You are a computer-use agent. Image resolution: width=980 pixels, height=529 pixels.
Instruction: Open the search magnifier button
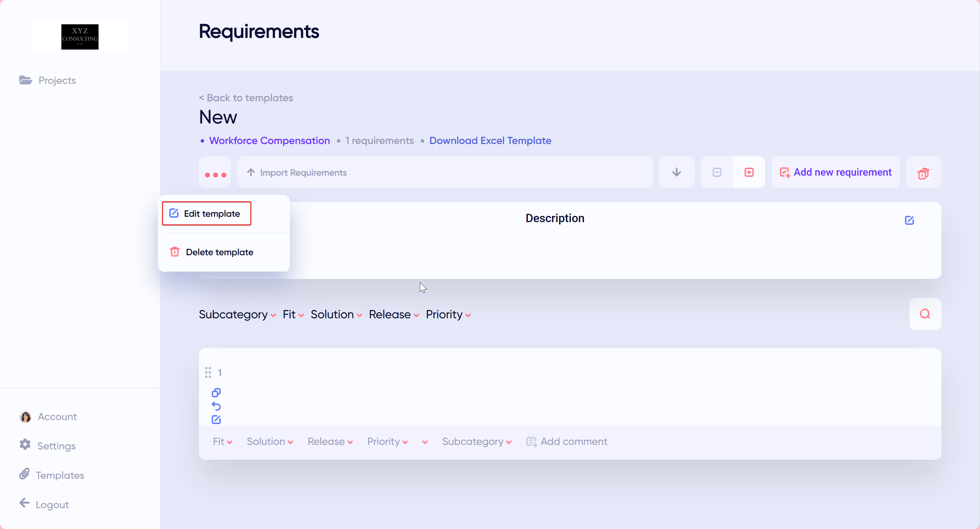tap(925, 314)
